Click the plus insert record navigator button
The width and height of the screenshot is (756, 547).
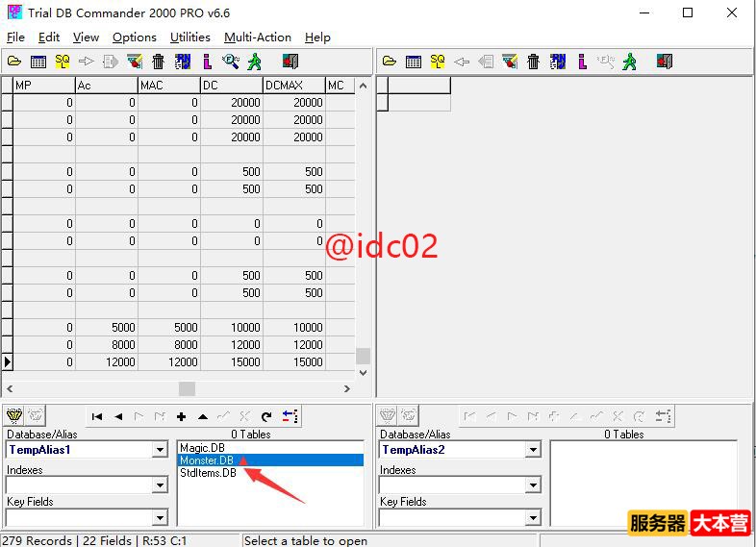[x=181, y=416]
